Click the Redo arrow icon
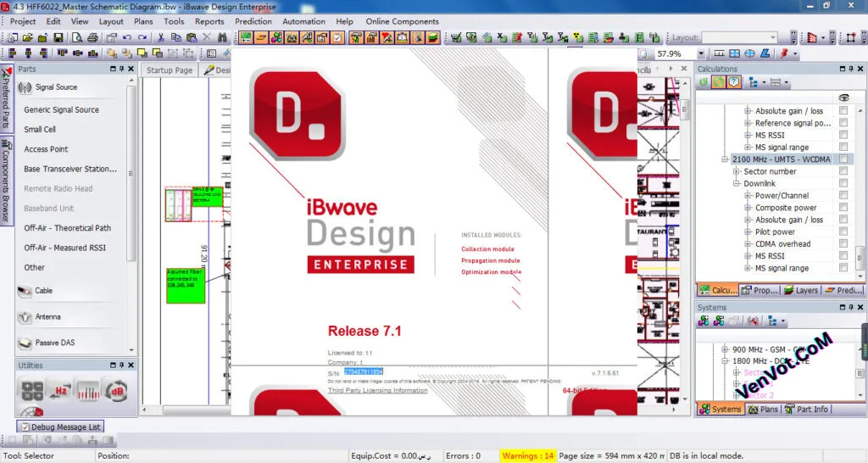The width and height of the screenshot is (868, 463). pos(142,37)
